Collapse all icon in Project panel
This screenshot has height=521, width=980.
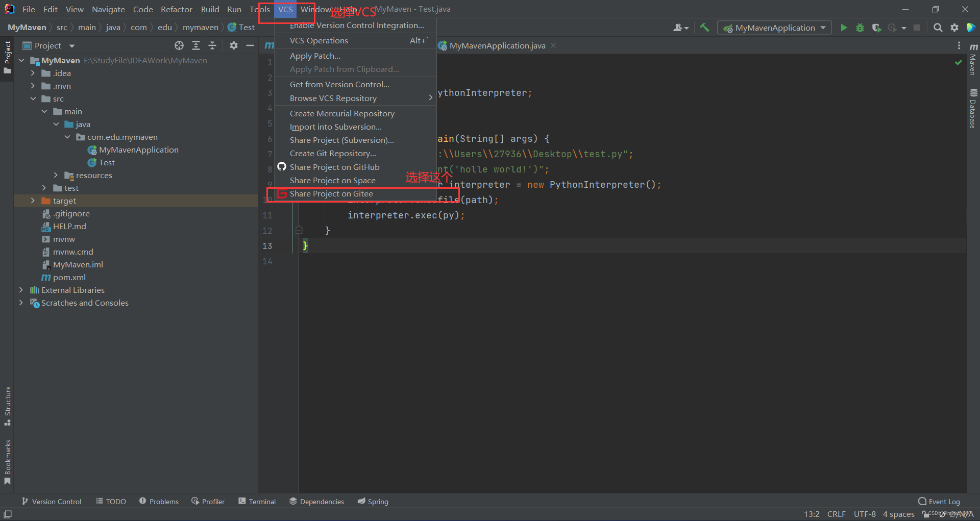(x=212, y=45)
